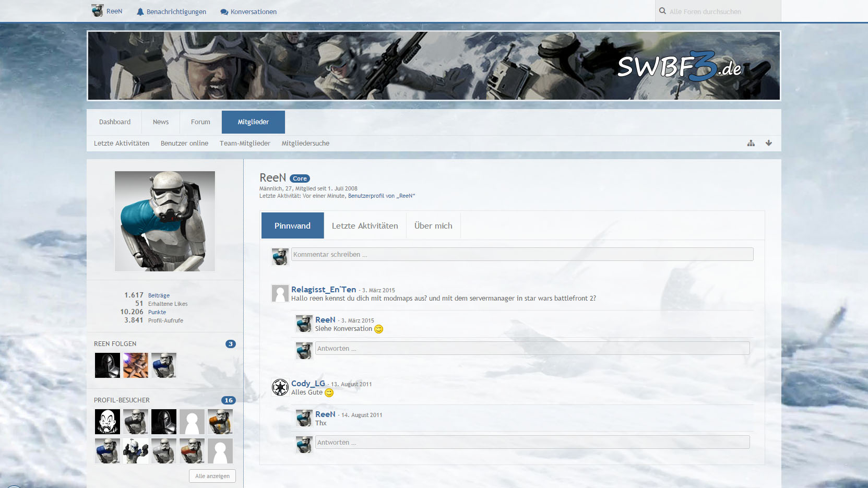868x488 pixels.
Task: Click the REEN FOLGEN count badge 3
Action: coord(230,344)
